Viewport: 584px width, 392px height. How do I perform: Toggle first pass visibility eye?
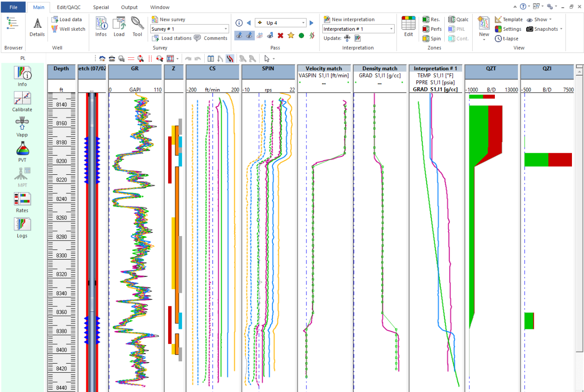pos(239,35)
